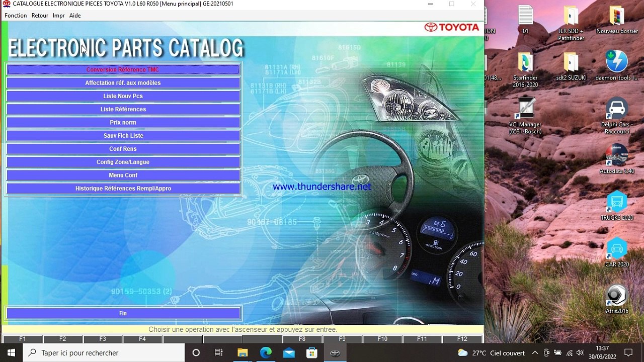This screenshot has height=362, width=644.
Task: Click the taskbar search box
Action: (104, 353)
